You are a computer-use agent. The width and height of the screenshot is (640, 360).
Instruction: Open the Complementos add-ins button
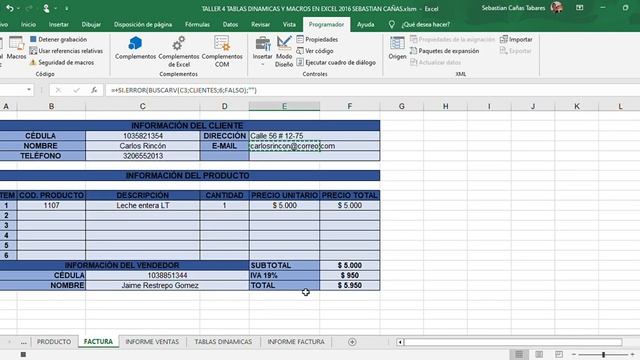tap(135, 48)
